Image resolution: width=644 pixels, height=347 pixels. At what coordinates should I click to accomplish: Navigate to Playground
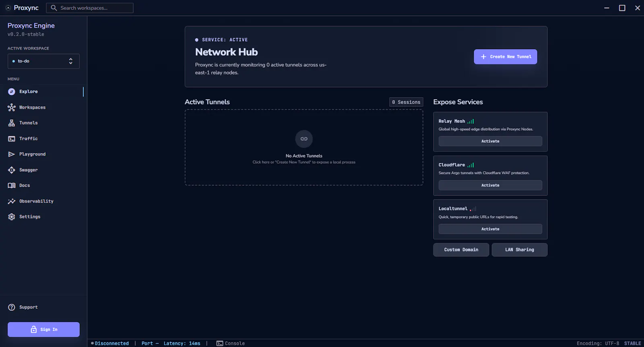coord(43,154)
